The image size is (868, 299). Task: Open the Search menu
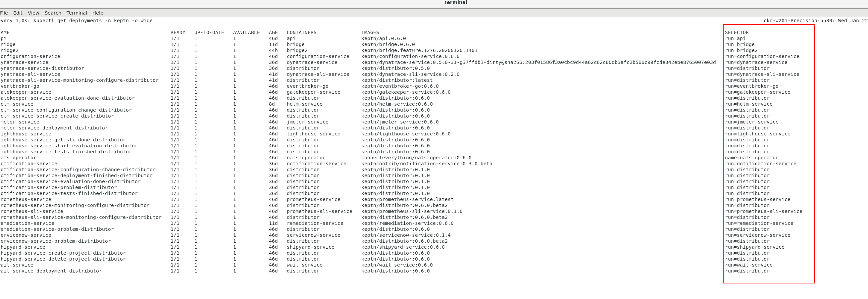pyautogui.click(x=53, y=13)
